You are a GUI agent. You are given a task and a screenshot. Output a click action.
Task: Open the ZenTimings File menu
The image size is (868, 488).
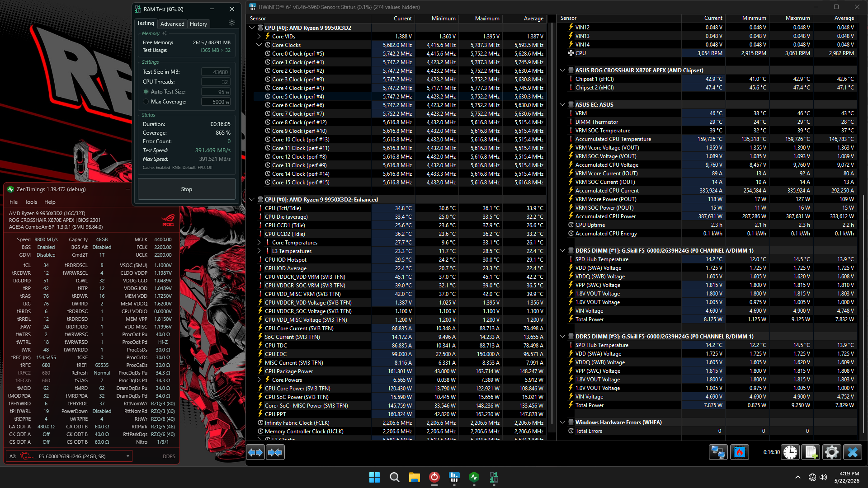click(x=14, y=202)
